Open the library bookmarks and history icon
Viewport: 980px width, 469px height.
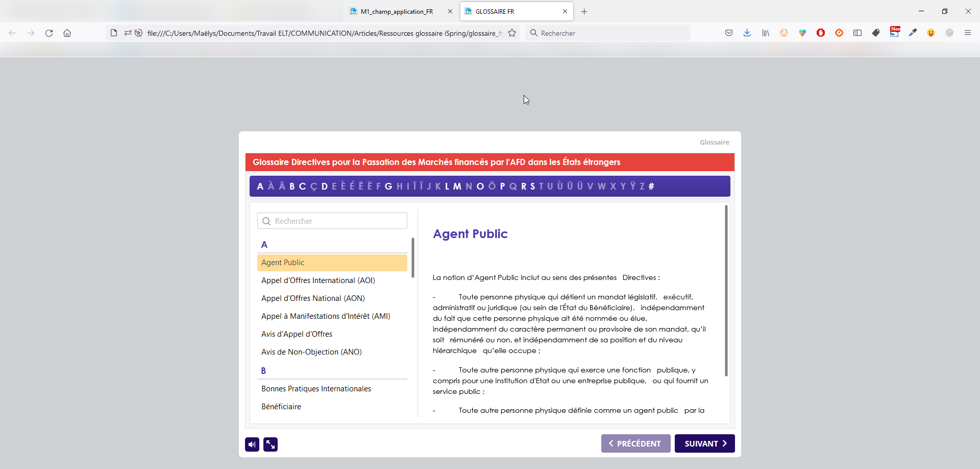click(766, 33)
